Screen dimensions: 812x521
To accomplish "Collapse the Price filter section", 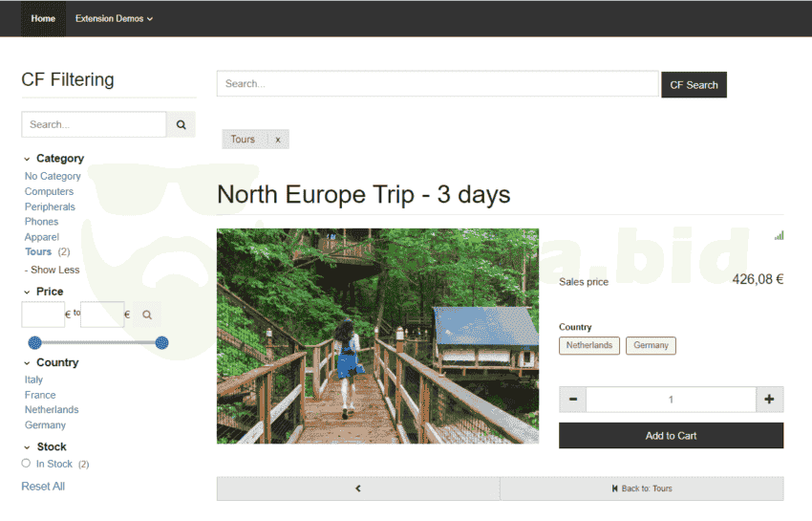I will [x=27, y=292].
